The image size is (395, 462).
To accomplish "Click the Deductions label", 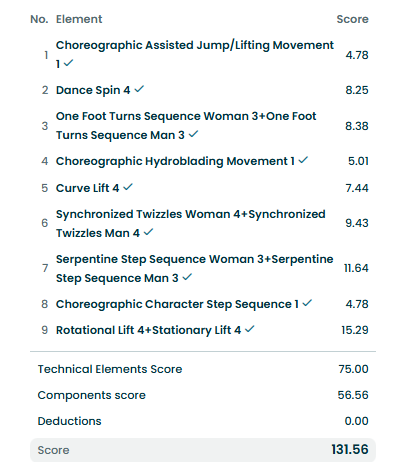I will tap(69, 421).
